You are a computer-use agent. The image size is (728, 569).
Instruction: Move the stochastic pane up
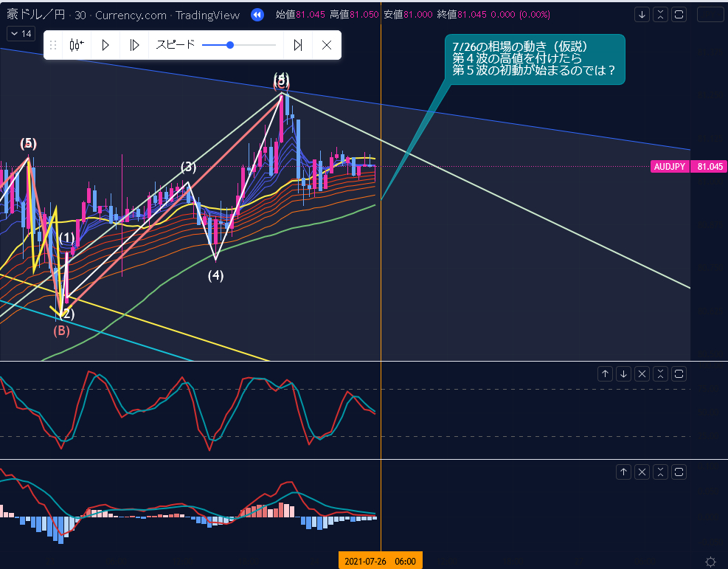(x=605, y=373)
